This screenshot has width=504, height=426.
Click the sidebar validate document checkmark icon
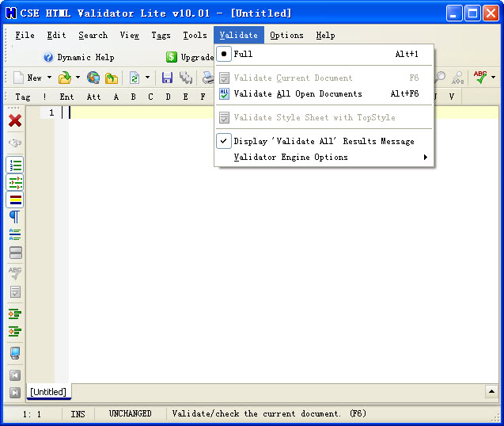point(15,292)
